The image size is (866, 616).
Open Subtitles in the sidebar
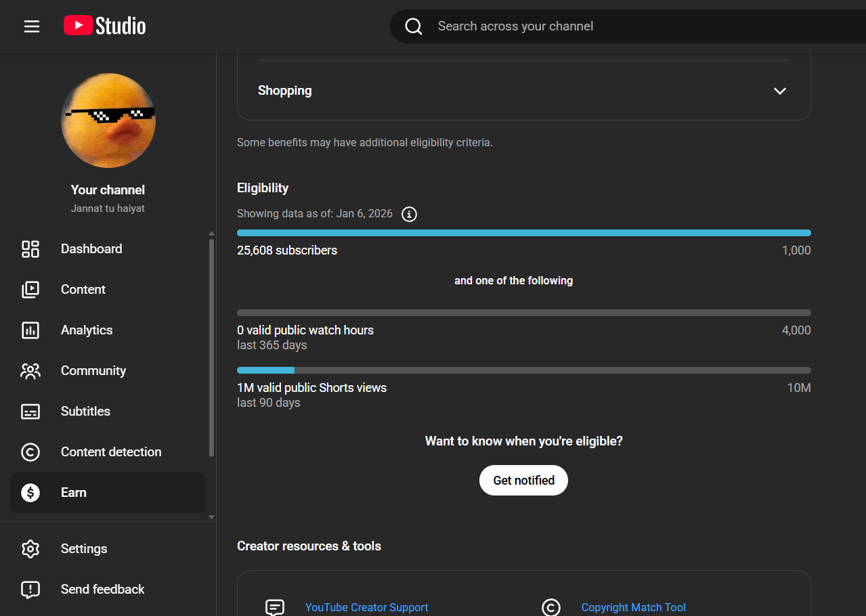pyautogui.click(x=85, y=412)
